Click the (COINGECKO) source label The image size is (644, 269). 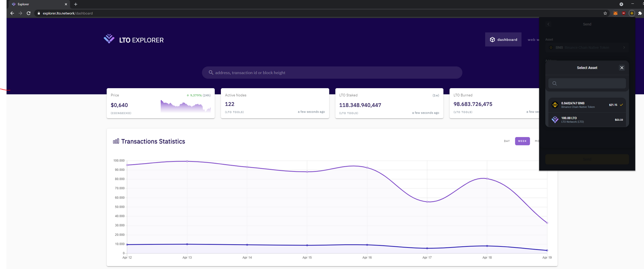[x=121, y=113]
